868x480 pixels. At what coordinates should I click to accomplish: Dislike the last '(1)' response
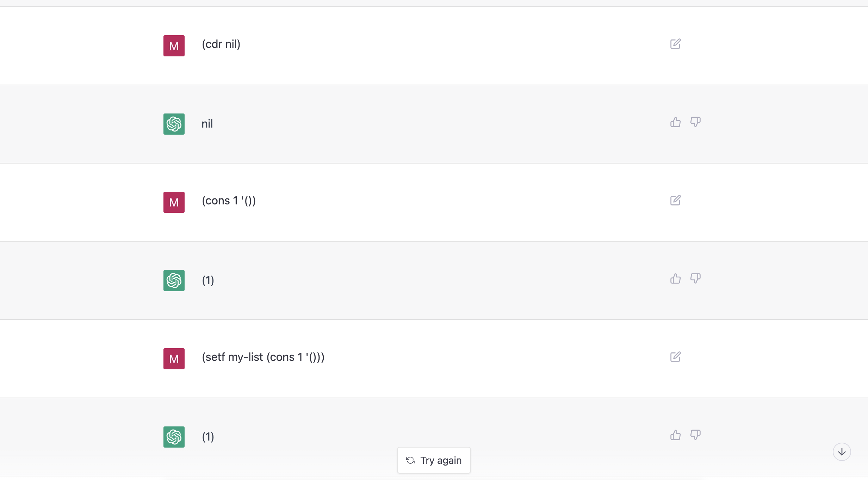pyautogui.click(x=695, y=435)
